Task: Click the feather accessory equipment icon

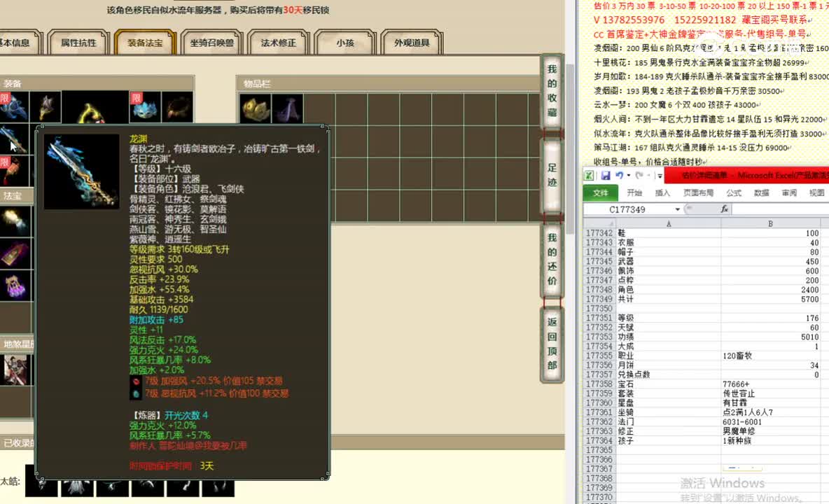Action: click(x=46, y=107)
